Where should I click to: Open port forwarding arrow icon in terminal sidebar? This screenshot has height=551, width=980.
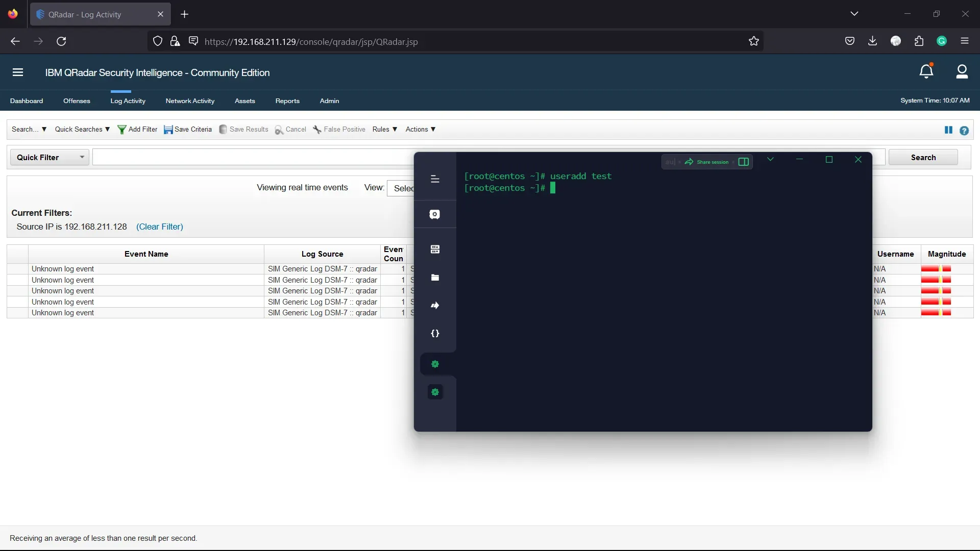[x=435, y=306]
